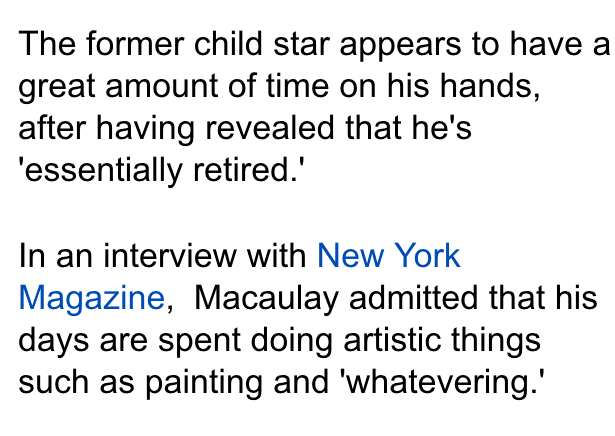Click the phrase 'essentially retired.'

tap(161, 171)
